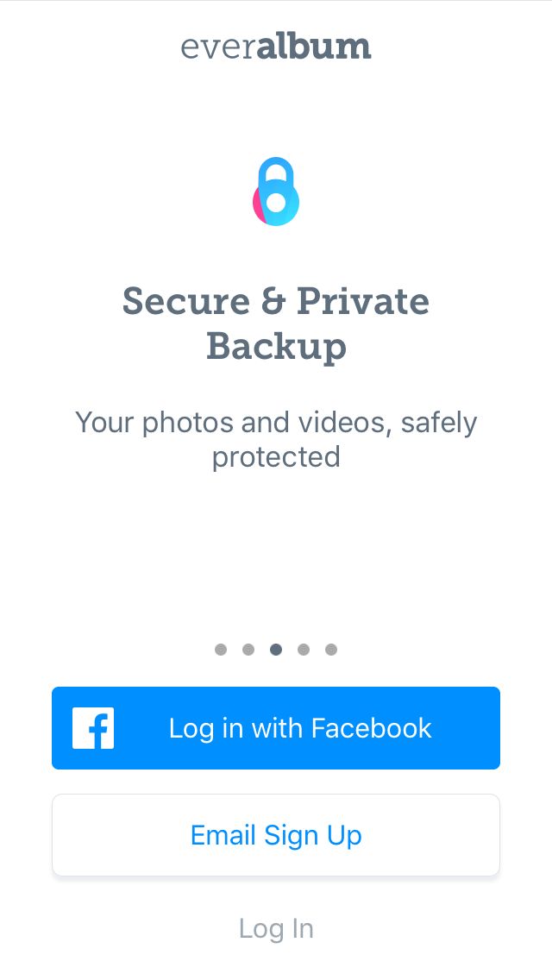The height and width of the screenshot is (980, 552).
Task: Log in with Facebook
Action: [x=276, y=728]
